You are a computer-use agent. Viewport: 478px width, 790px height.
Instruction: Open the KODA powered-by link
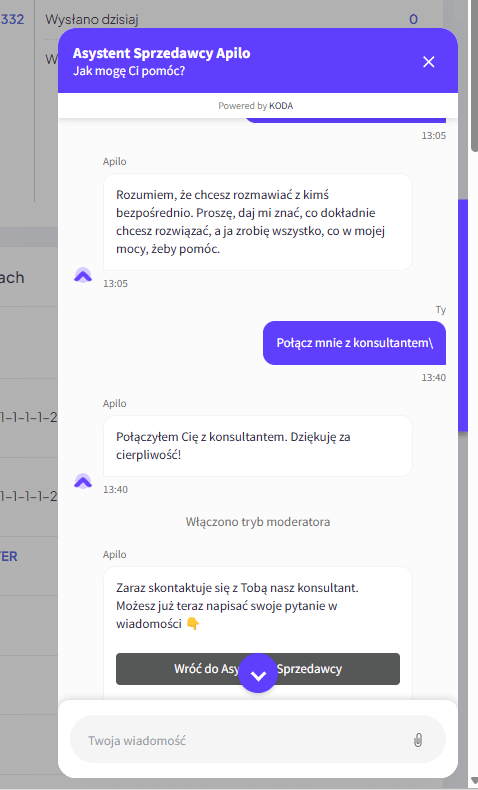coord(281,106)
